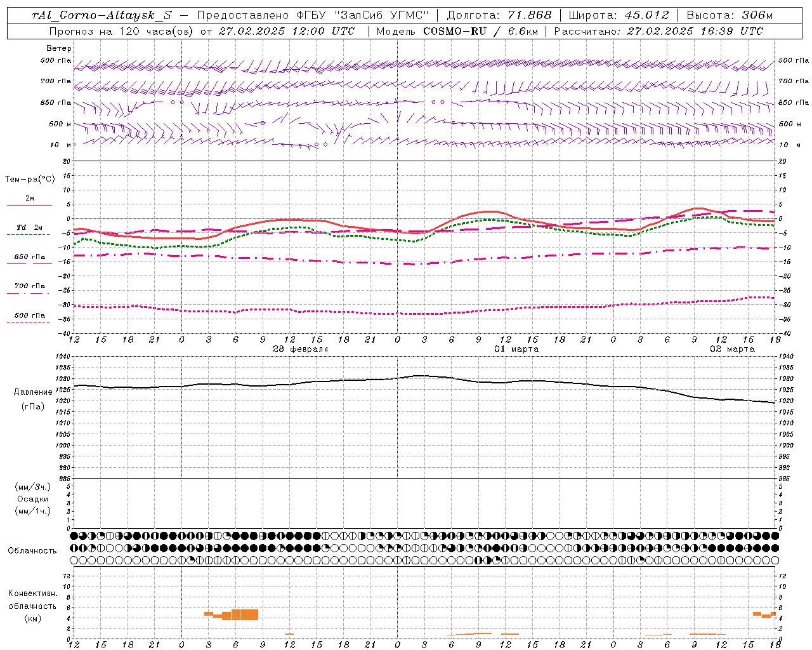The height and width of the screenshot is (650, 812).
Task: Click the Ветер panel label
Action: point(59,48)
